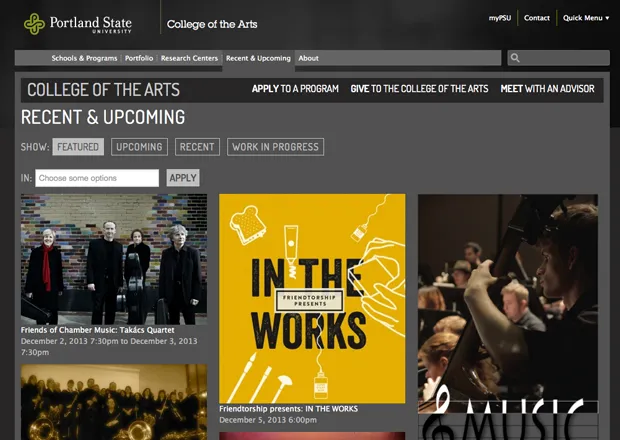Open Friends of Chamber Music: Takács Quartet link
The width and height of the screenshot is (620, 440).
(x=97, y=330)
